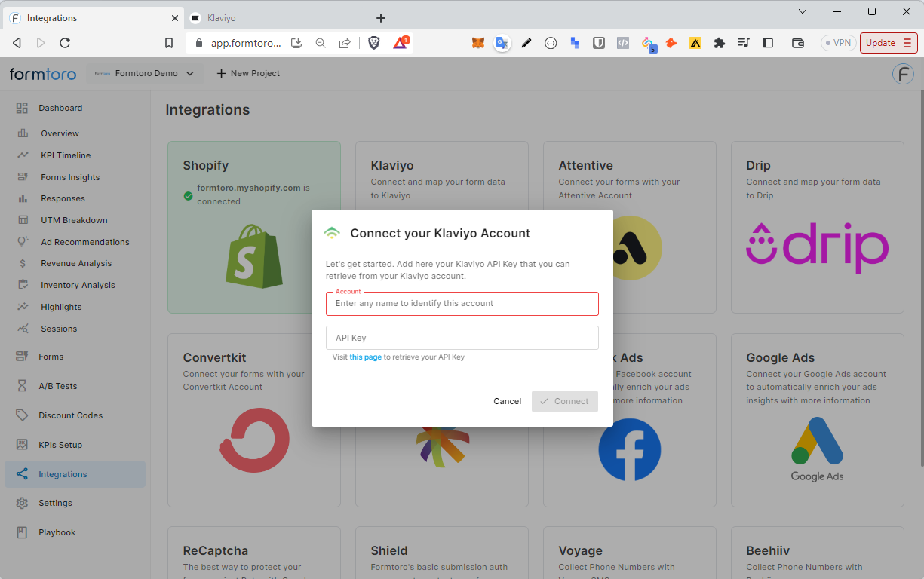Screen dimensions: 924x579
Task: Open the Voyage integration card
Action: [630, 553]
